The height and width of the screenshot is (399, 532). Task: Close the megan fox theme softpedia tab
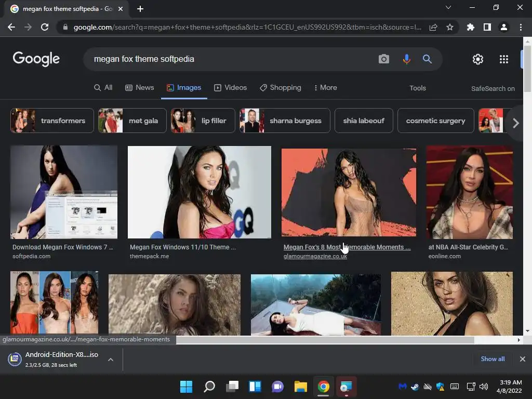121,9
